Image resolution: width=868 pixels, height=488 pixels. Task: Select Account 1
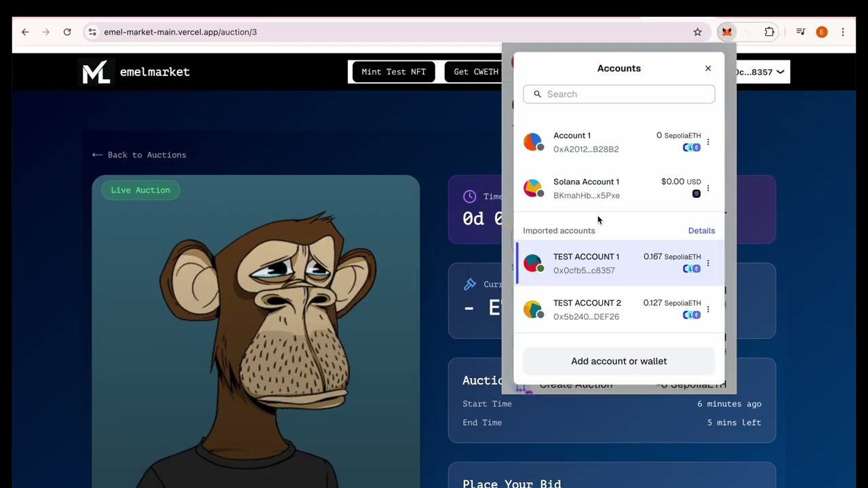point(619,142)
